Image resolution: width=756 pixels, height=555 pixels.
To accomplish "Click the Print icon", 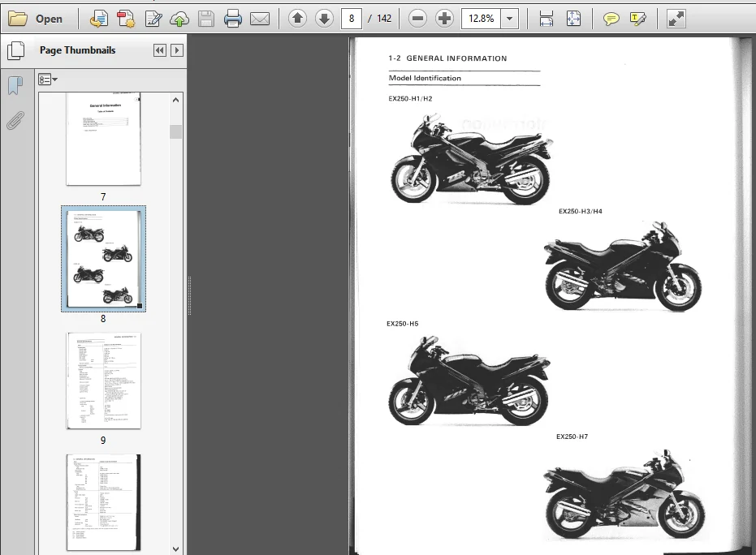I will pyautogui.click(x=233, y=19).
